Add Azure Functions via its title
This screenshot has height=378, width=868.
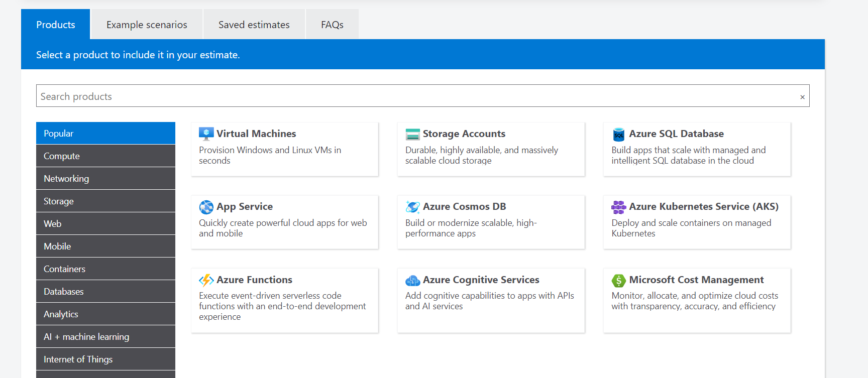[254, 280]
